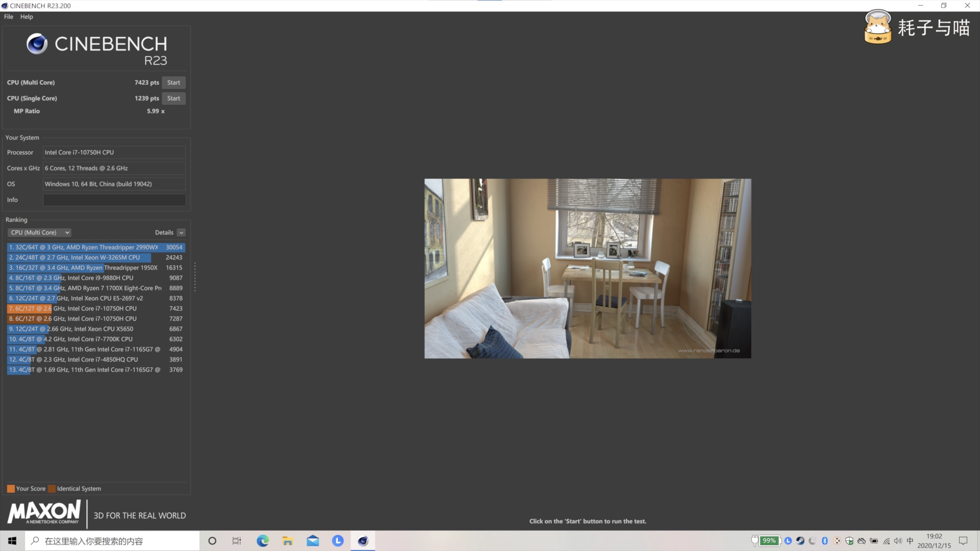Open the Wi-Fi network tray icon
This screenshot has width=980, height=551.
coord(887,541)
